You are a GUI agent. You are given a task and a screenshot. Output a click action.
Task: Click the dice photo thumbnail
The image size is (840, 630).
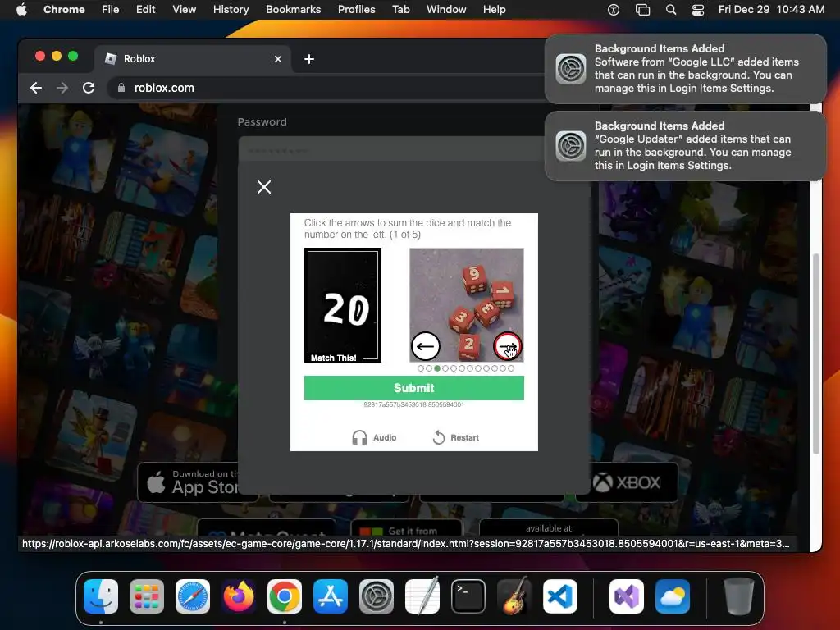click(467, 305)
